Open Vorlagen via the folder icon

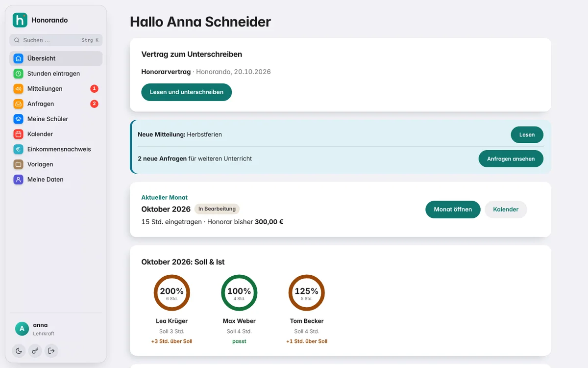tap(18, 165)
